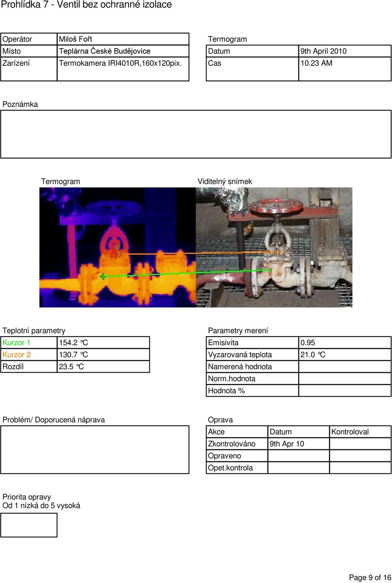
Task: Click the Problém/Doporucená náprava box
Action: [95, 450]
